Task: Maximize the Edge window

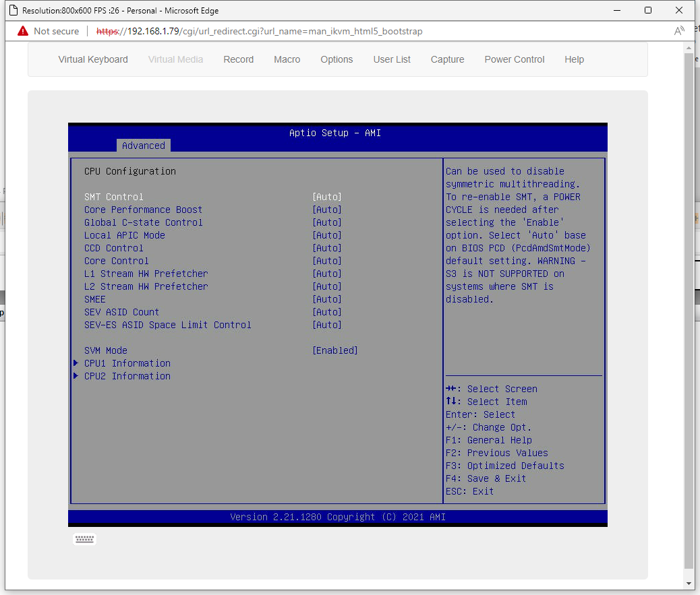Action: click(648, 10)
